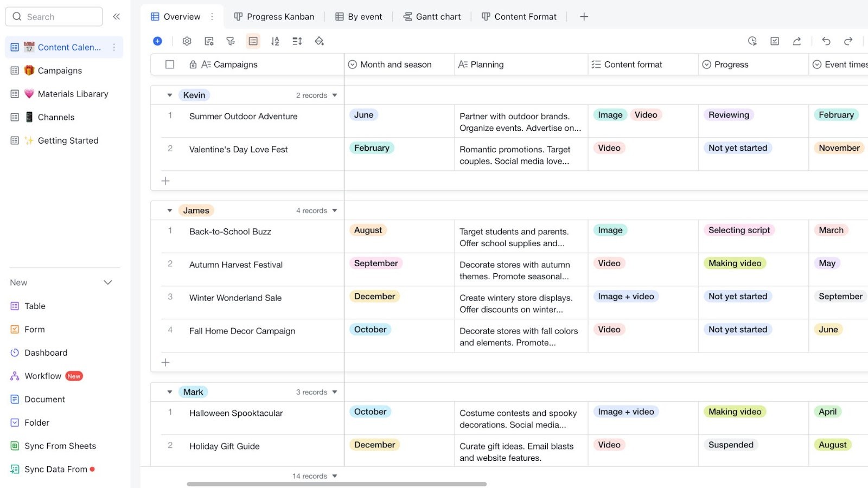Open the share/export icon
868x488 pixels.
796,41
